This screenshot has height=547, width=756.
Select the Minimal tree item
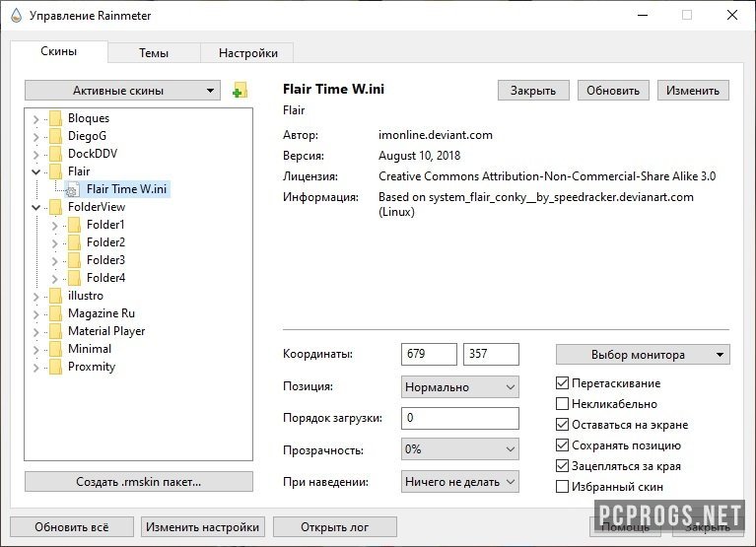pyautogui.click(x=90, y=349)
